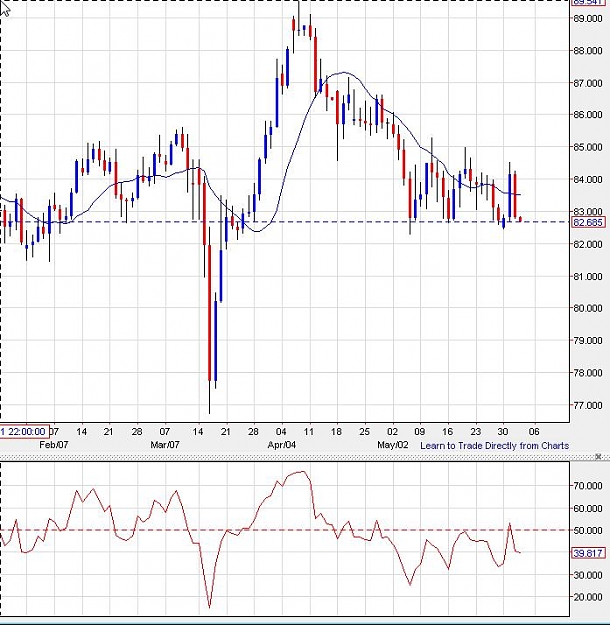
Task: Click the 82.000 price axis label
Action: tap(588, 244)
